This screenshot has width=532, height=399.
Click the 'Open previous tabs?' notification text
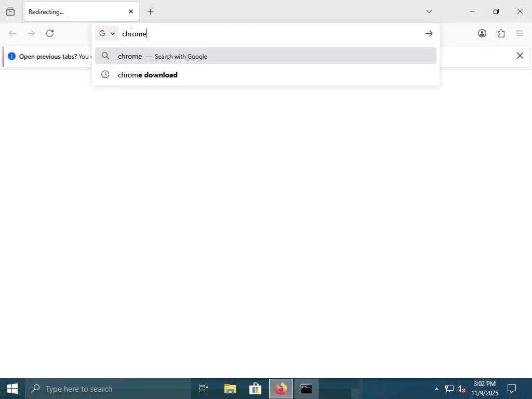tap(48, 56)
